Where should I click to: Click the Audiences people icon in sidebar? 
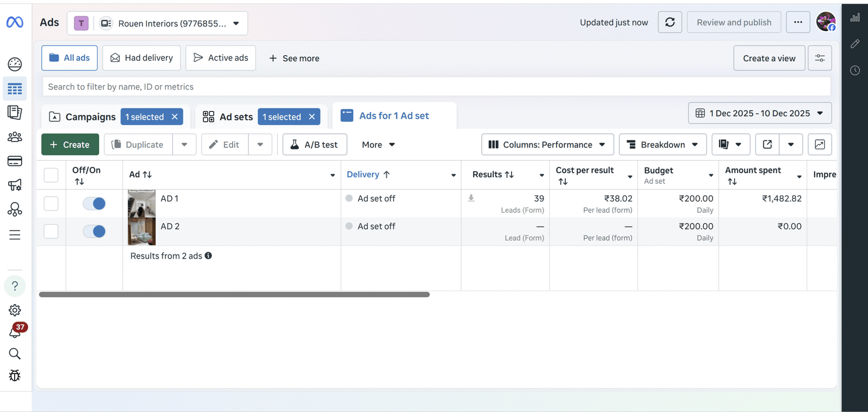click(x=15, y=137)
